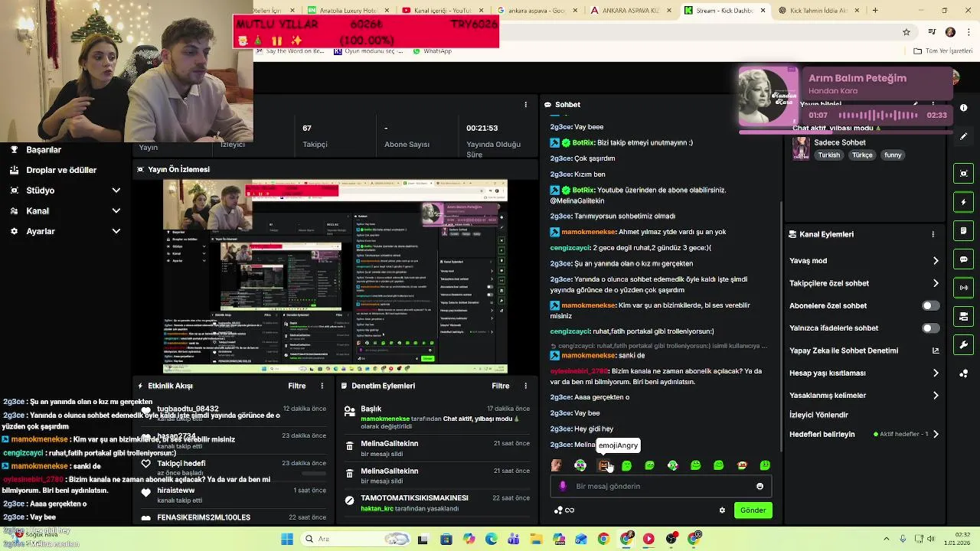Click the Turkish tag chip
This screenshot has height=551, width=980.
click(828, 155)
